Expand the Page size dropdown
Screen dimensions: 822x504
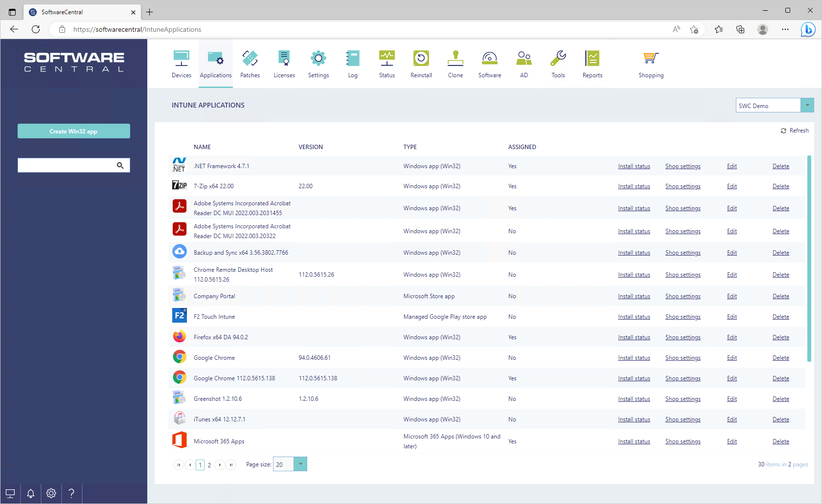[x=300, y=464]
